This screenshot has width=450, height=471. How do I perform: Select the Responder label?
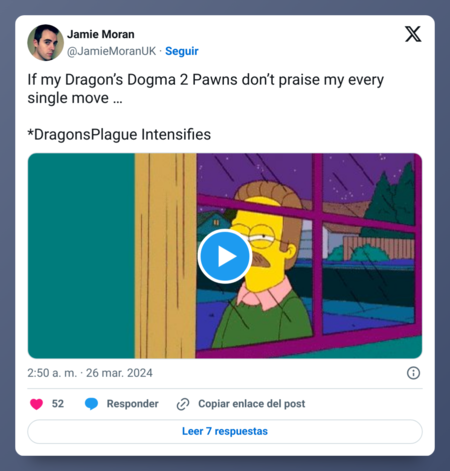(x=132, y=404)
